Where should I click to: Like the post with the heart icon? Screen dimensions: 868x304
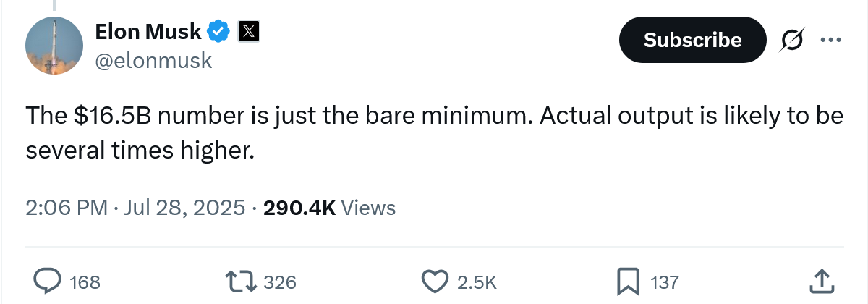pyautogui.click(x=435, y=281)
